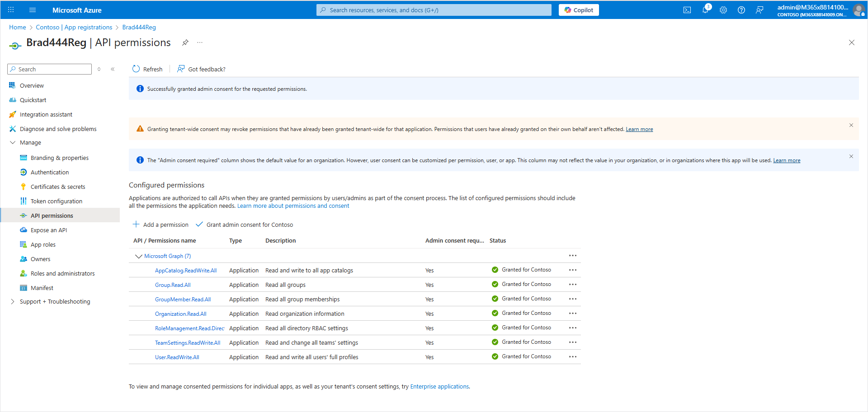868x412 pixels.
Task: Launch Copilot from the top bar
Action: tap(579, 10)
